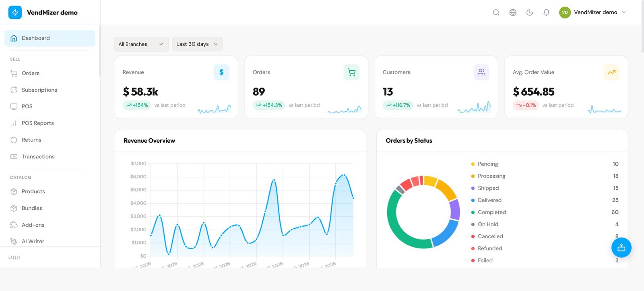
Task: Click the +154.3% orders change badge
Action: click(x=269, y=105)
